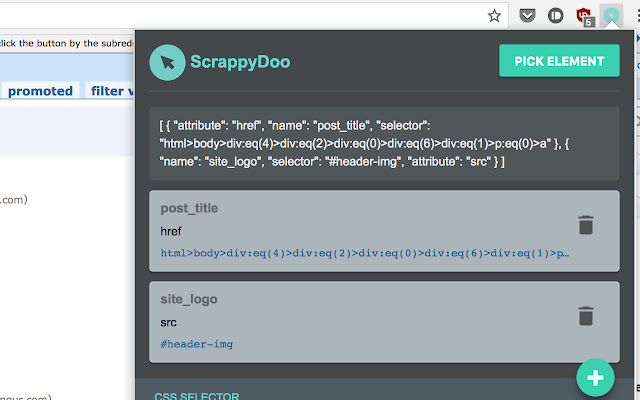
Task: Delete the site_logo entry via trash icon
Action: (586, 316)
